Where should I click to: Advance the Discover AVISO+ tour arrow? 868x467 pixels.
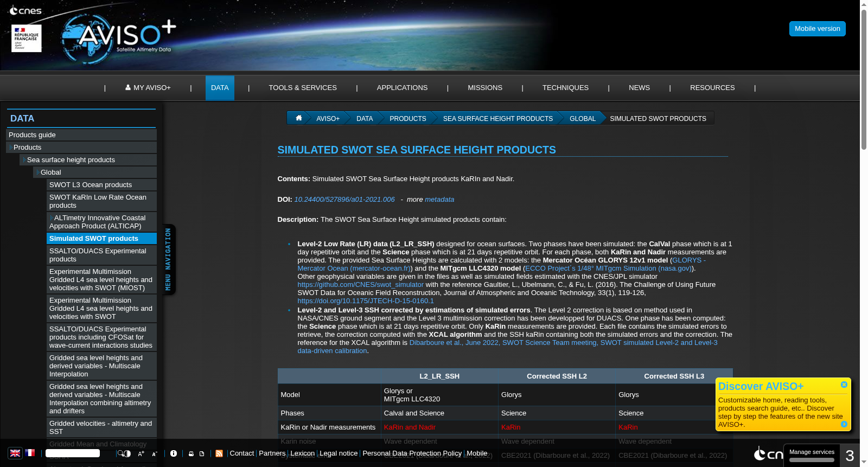(x=844, y=424)
